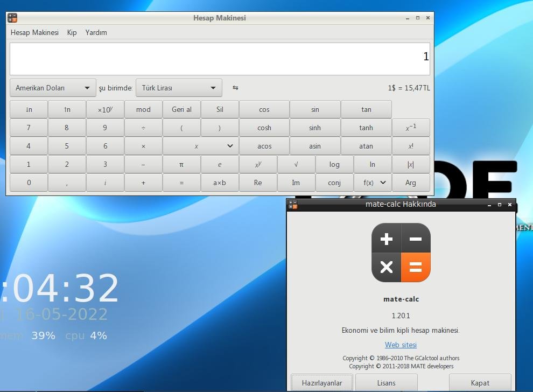Click the small icon in mate-calc Hakkında title bar

(293, 204)
